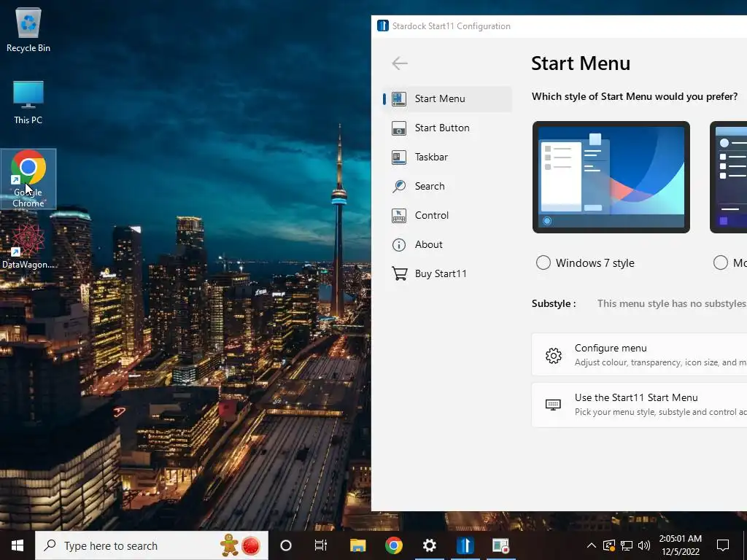Viewport: 747px width, 560px height.
Task: Open the Search settings section
Action: pyautogui.click(x=447, y=186)
